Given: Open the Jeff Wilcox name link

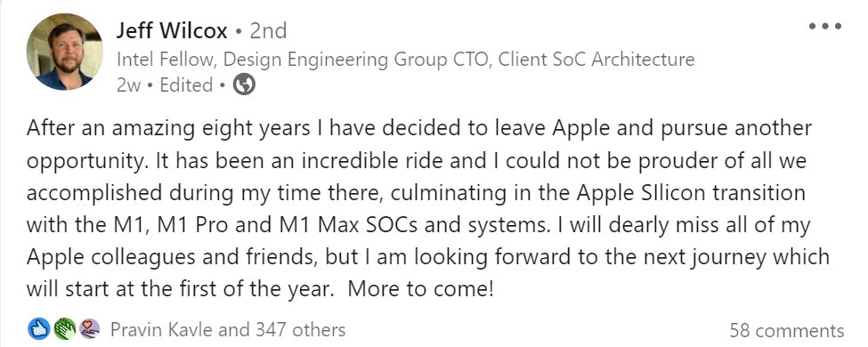Looking at the screenshot, I should coord(172,31).
